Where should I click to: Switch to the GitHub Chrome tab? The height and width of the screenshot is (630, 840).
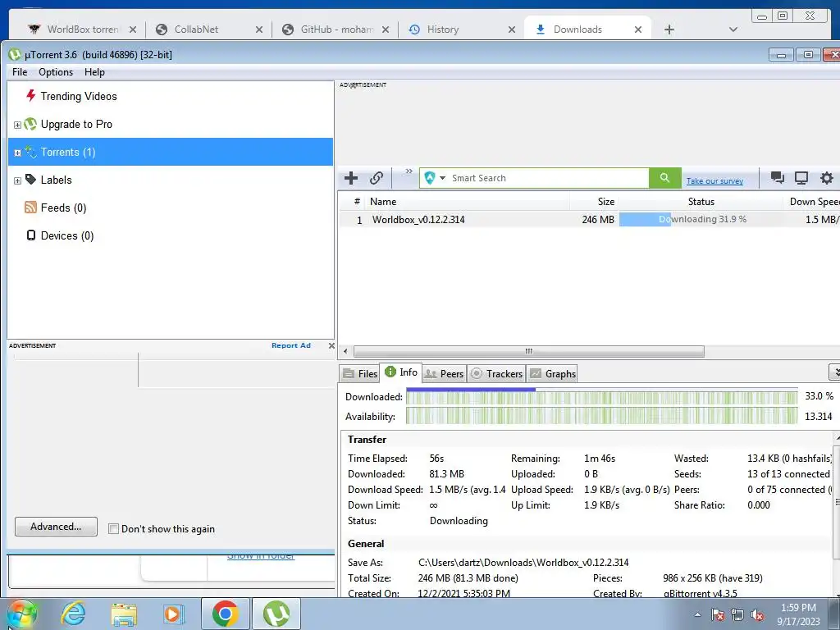pos(337,30)
